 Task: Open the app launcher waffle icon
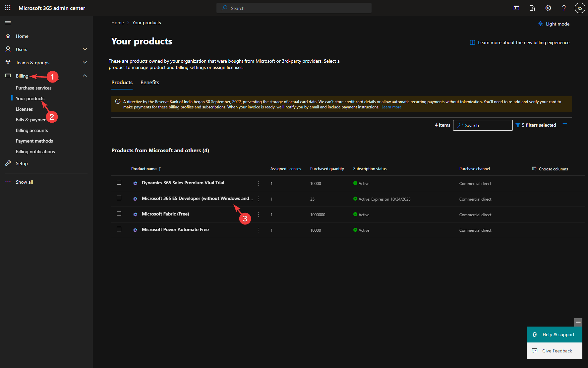point(8,8)
